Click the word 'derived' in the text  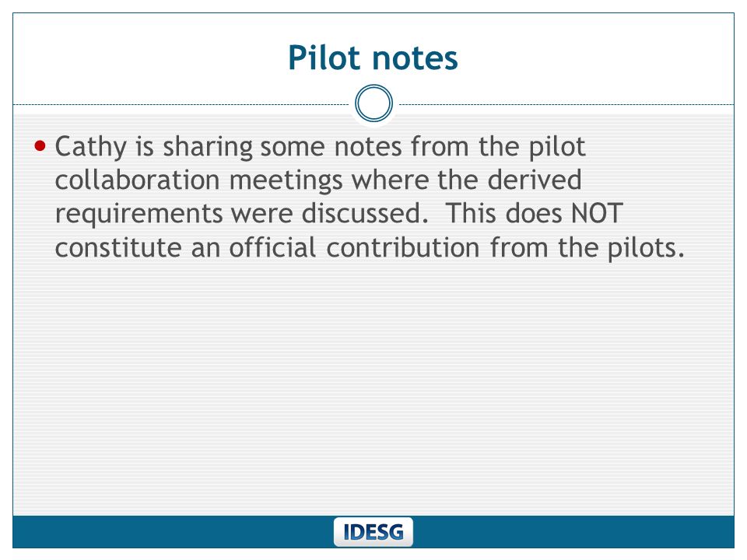click(x=535, y=180)
